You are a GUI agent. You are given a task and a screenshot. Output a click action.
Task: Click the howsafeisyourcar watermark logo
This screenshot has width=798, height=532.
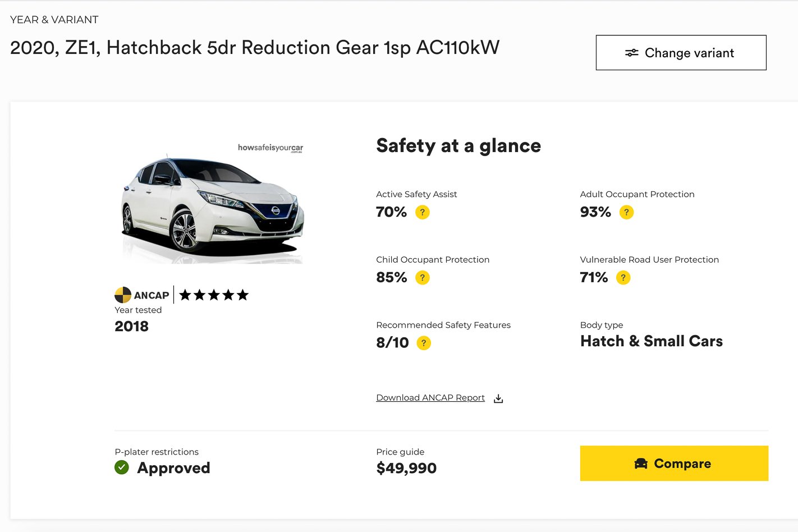tap(270, 148)
